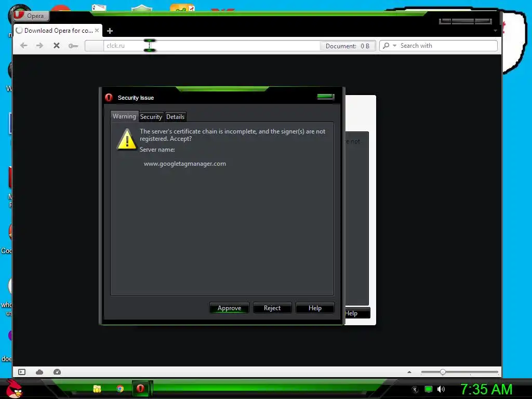Click the Document 0 B progress indicator
This screenshot has width=532, height=399.
[348, 46]
